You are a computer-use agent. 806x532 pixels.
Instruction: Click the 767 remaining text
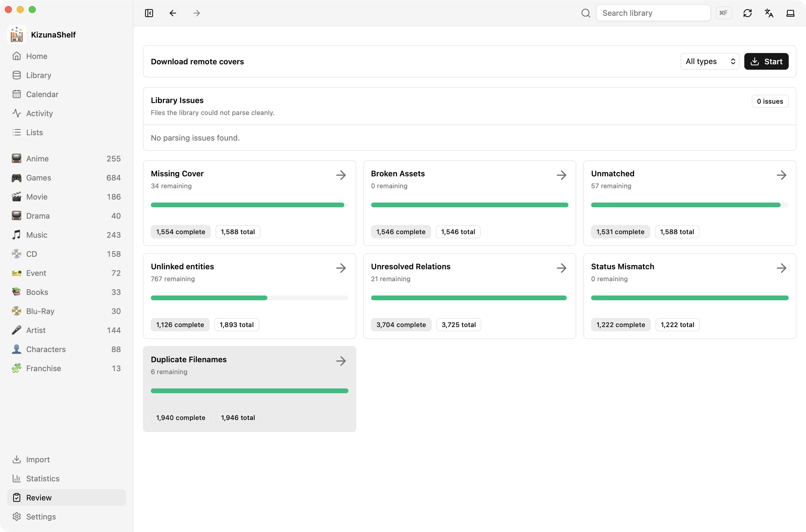point(173,279)
